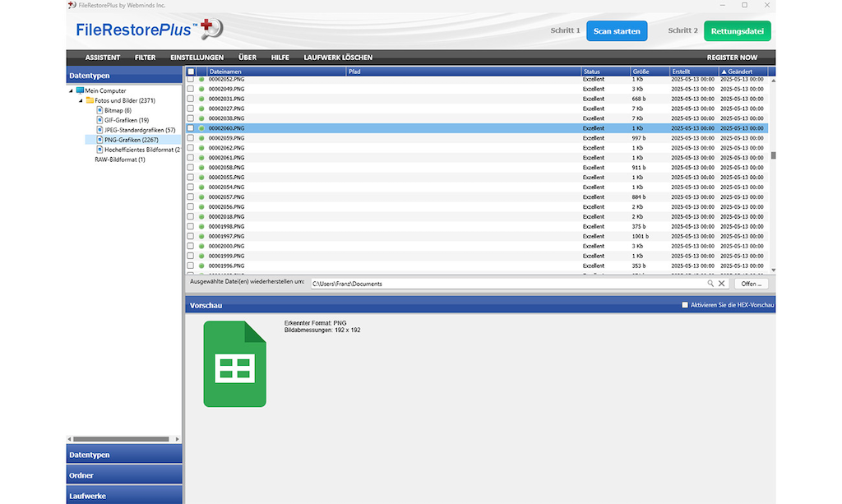Clear the restore path with X icon
Image resolution: width=842 pixels, height=504 pixels.
coord(721,284)
